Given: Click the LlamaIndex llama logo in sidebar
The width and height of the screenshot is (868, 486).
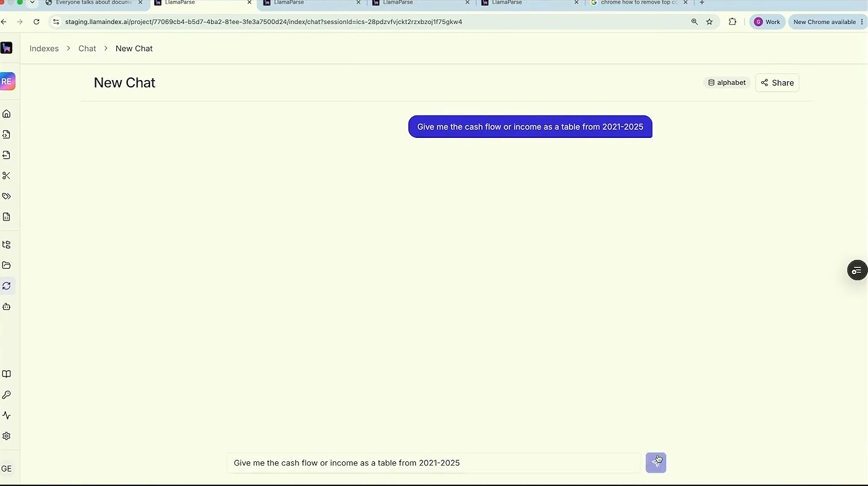Looking at the screenshot, I should pyautogui.click(x=7, y=48).
